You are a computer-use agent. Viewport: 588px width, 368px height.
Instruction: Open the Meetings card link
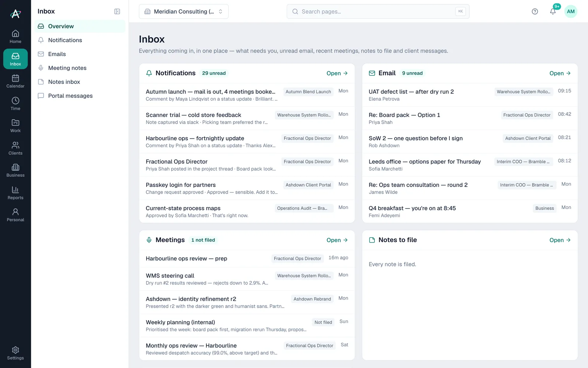pos(337,240)
